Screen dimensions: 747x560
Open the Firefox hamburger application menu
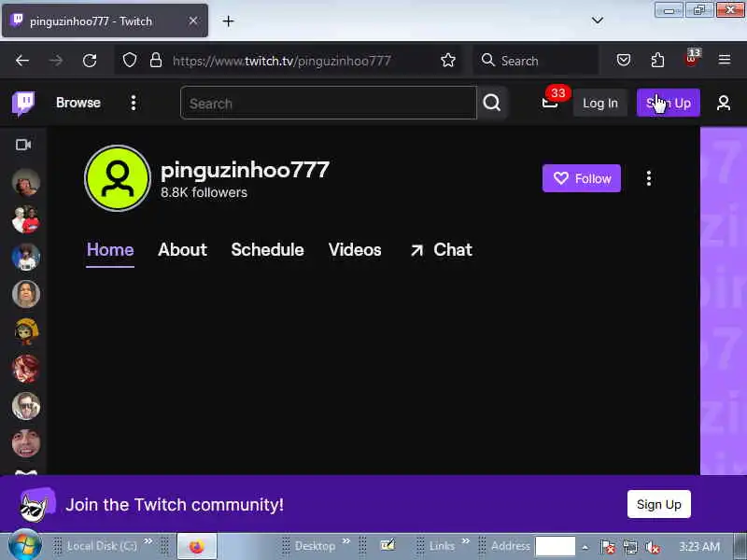pyautogui.click(x=725, y=60)
